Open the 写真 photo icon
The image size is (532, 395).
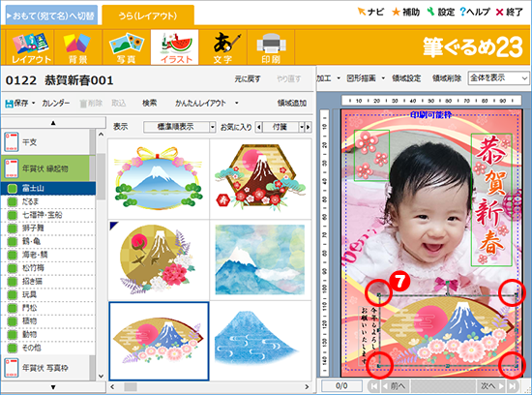[126, 47]
